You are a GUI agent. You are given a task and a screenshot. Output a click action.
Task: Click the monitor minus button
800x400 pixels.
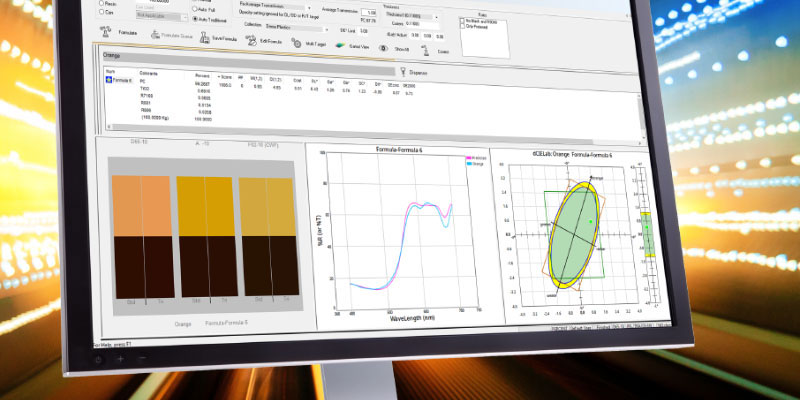click(143, 358)
